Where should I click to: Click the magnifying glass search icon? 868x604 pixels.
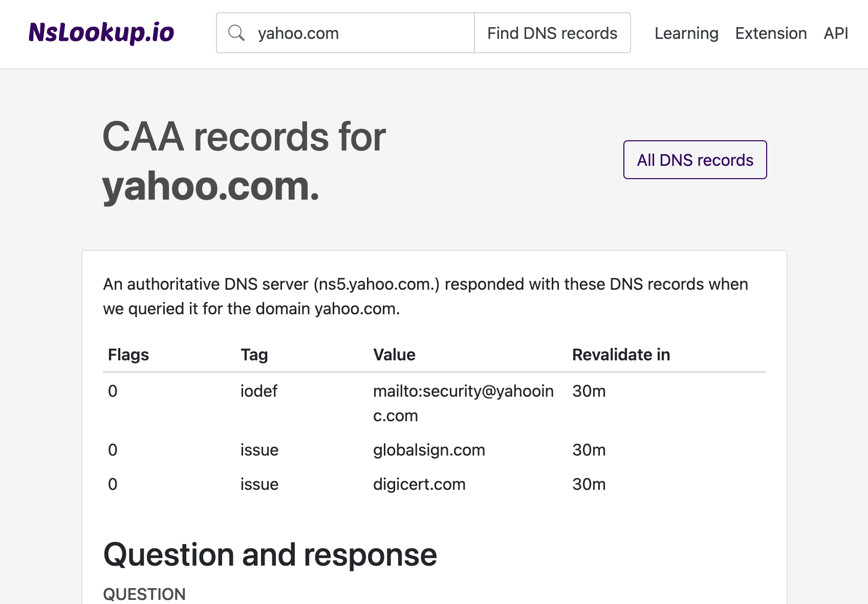[x=236, y=33]
